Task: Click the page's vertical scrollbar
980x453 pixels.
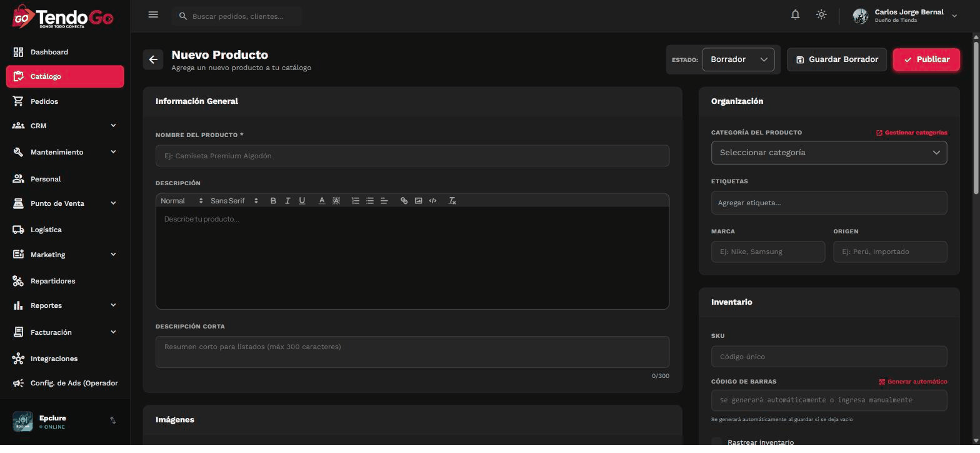Action: pyautogui.click(x=976, y=119)
